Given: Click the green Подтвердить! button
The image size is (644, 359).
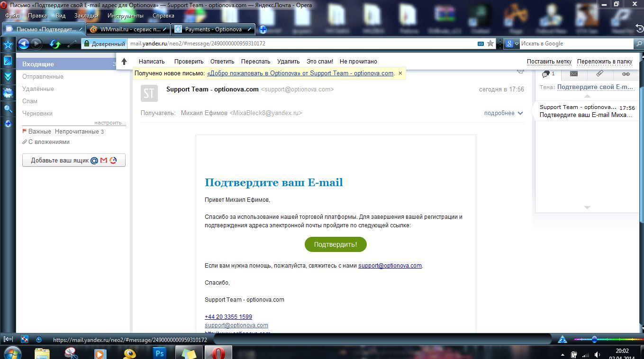Looking at the screenshot, I should click(x=336, y=244).
